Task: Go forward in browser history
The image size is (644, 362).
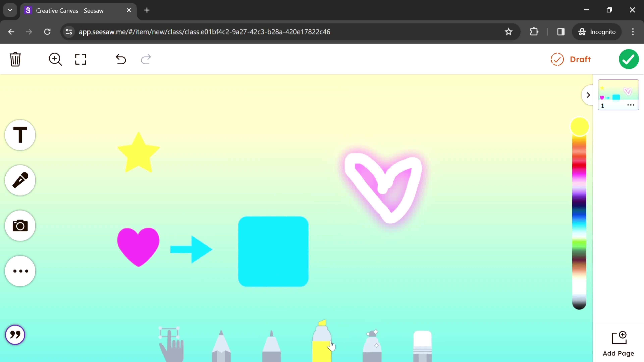Action: coord(29,32)
